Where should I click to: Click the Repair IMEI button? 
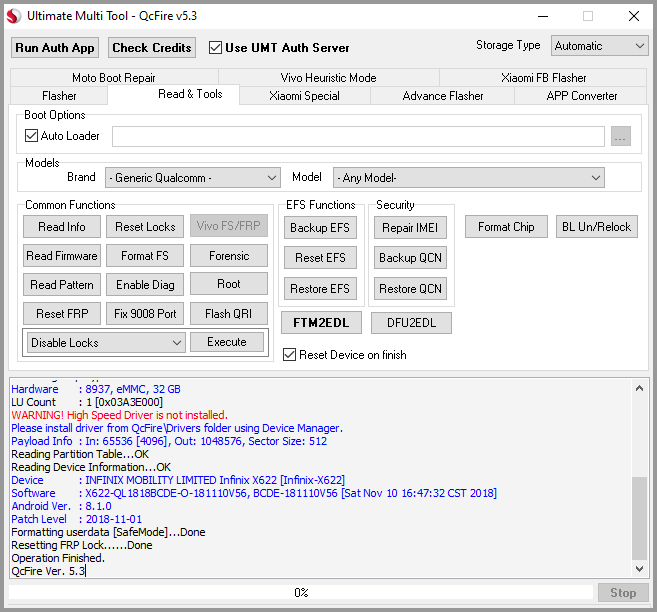pyautogui.click(x=410, y=228)
